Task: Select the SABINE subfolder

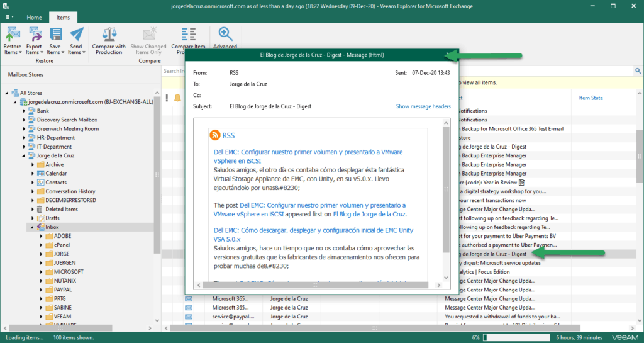Action: (63, 308)
